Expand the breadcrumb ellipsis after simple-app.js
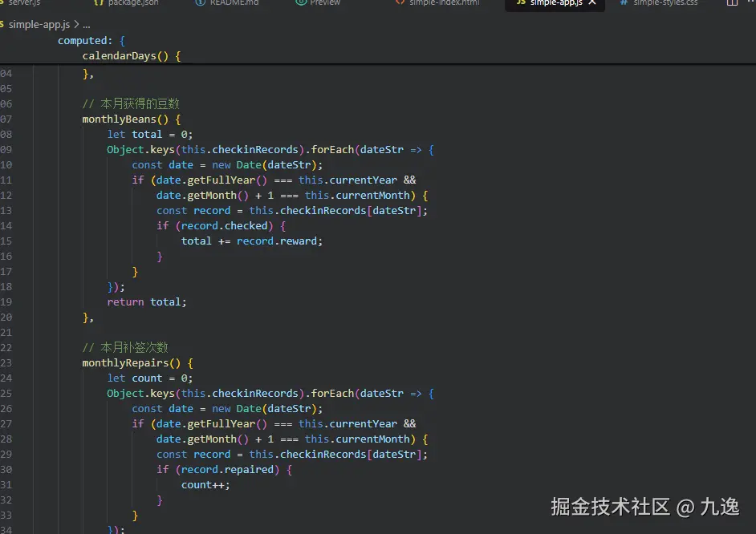Viewport: 756px width, 534px height. pos(87,25)
